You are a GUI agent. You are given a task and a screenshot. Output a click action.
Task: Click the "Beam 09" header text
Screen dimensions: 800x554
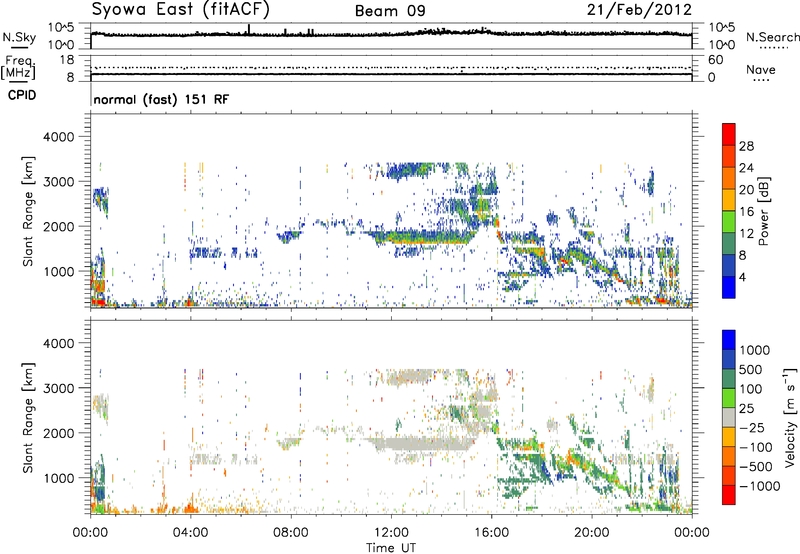point(390,11)
